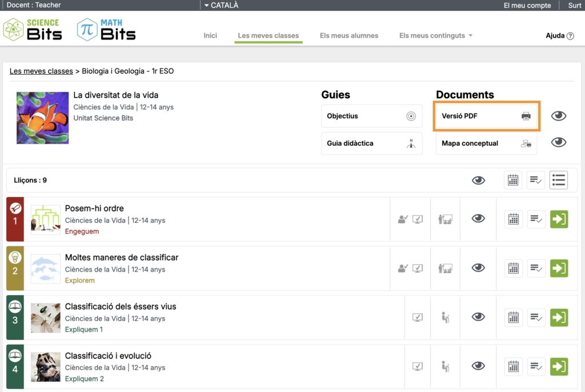
Task: Show preview of the Versió PDF document
Action: [x=558, y=116]
